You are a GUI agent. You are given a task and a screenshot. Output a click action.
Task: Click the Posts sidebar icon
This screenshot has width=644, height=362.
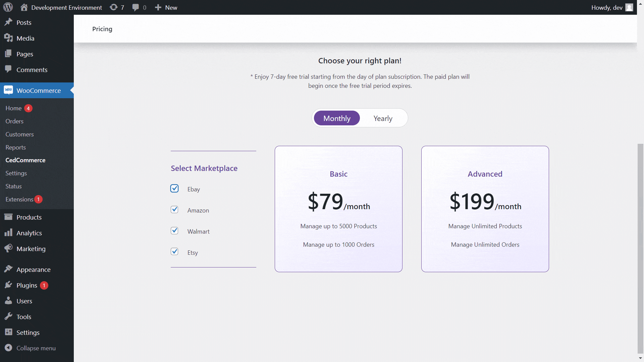pos(8,22)
